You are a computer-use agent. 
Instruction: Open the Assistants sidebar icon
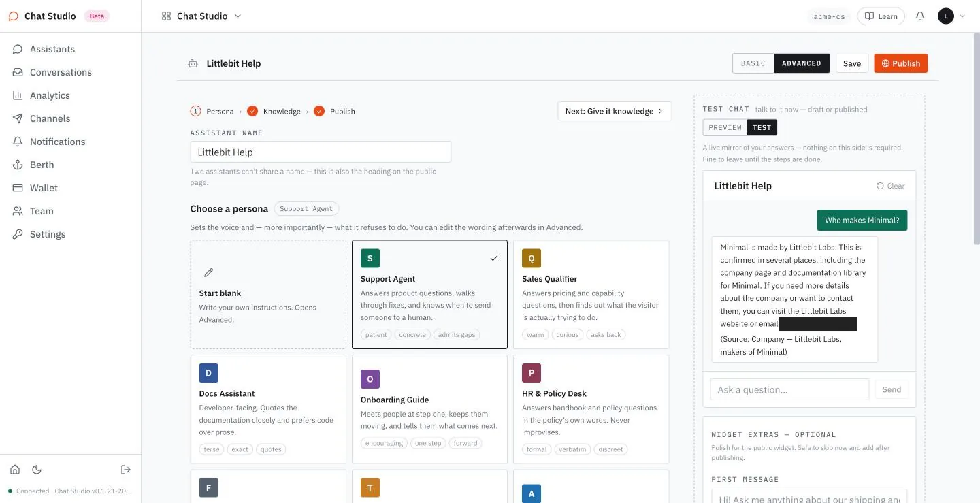18,49
